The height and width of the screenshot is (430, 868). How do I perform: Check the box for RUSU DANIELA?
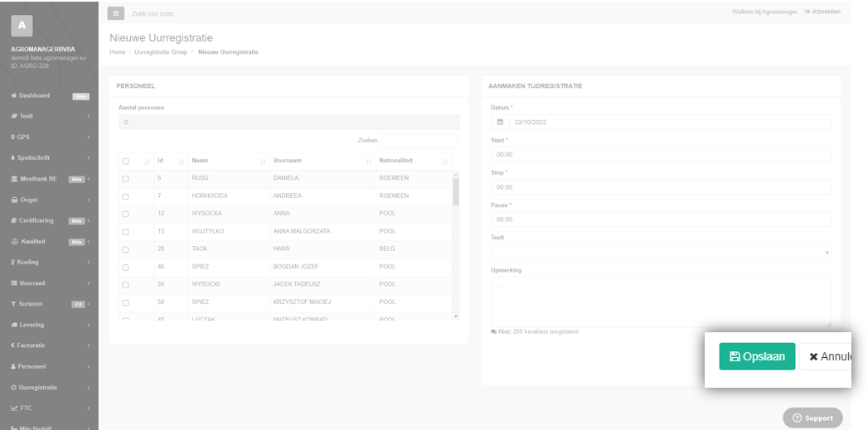point(126,179)
